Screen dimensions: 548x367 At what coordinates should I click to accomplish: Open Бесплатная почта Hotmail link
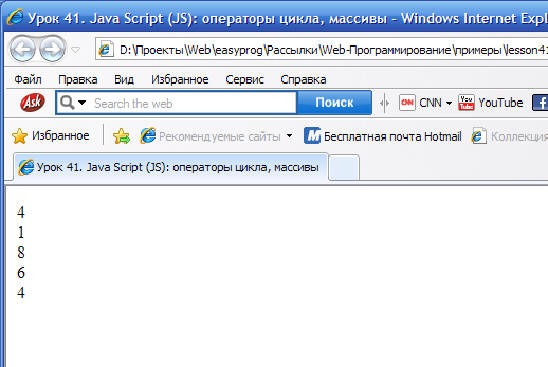click(x=392, y=136)
